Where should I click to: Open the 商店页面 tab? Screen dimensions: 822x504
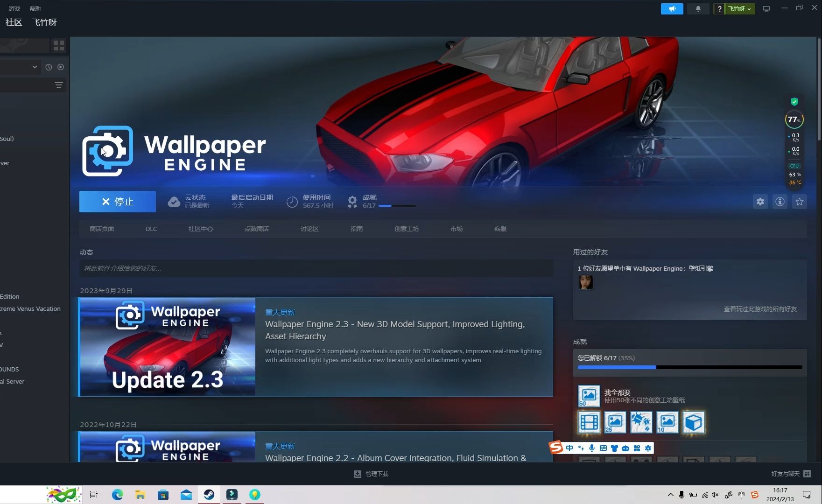pyautogui.click(x=102, y=229)
